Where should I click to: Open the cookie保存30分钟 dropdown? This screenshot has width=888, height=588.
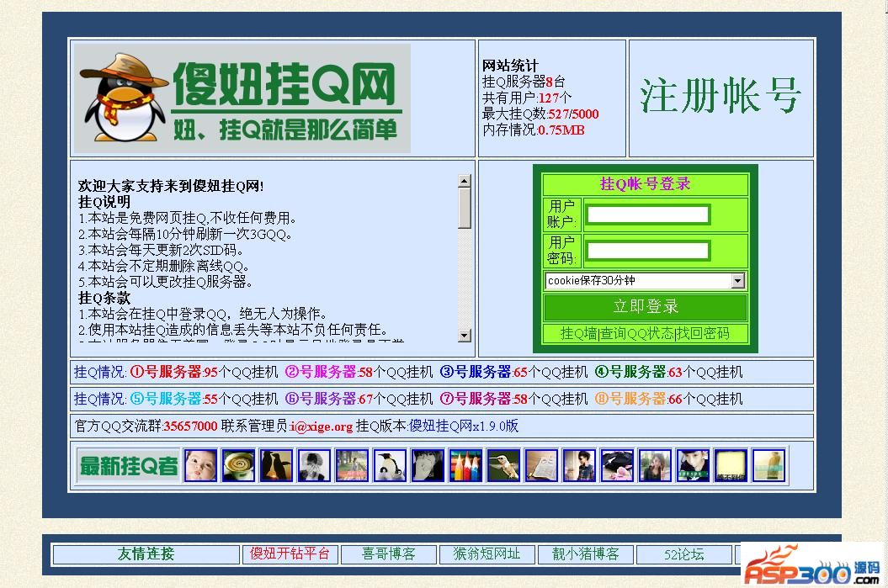(645, 281)
